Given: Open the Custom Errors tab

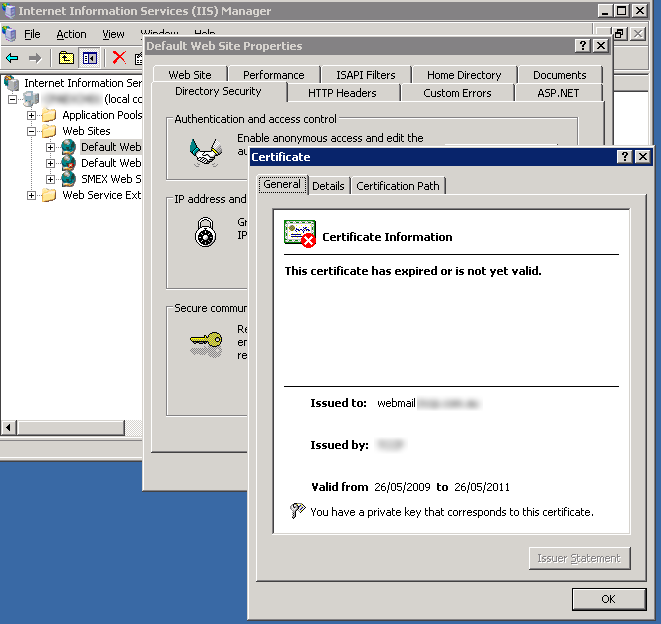Looking at the screenshot, I should 457,93.
